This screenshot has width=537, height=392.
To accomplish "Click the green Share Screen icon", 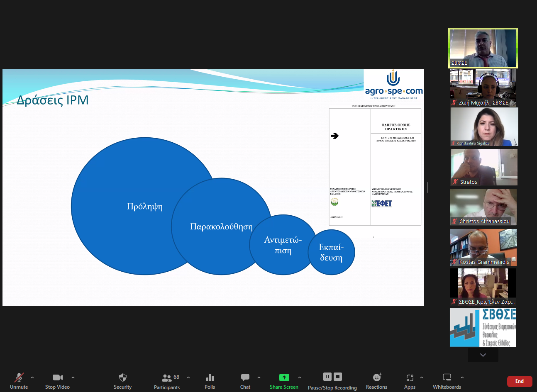I will pyautogui.click(x=284, y=377).
